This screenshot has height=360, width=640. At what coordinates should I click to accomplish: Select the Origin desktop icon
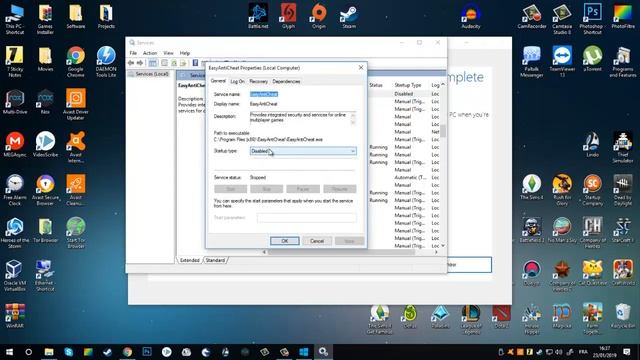pos(319,16)
